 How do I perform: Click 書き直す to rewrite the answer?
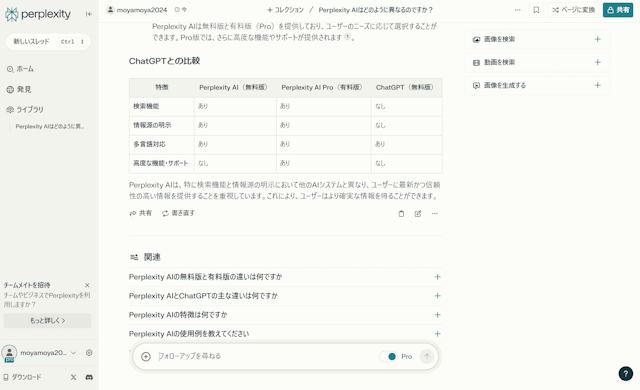tap(178, 213)
